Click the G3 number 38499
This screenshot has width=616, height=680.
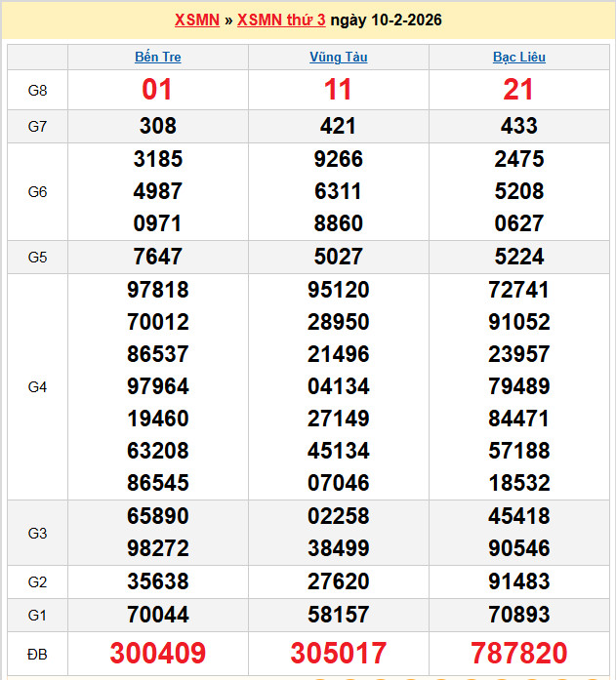coord(338,548)
